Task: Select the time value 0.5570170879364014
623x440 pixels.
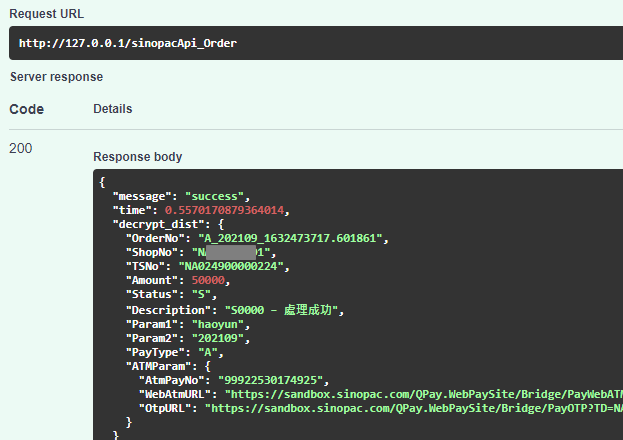Action: [x=224, y=210]
